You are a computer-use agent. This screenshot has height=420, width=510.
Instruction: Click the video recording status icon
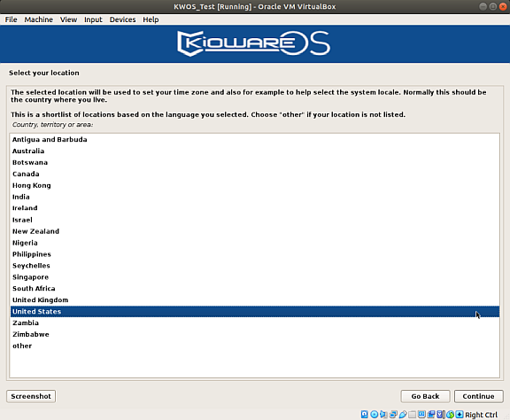click(x=431, y=415)
